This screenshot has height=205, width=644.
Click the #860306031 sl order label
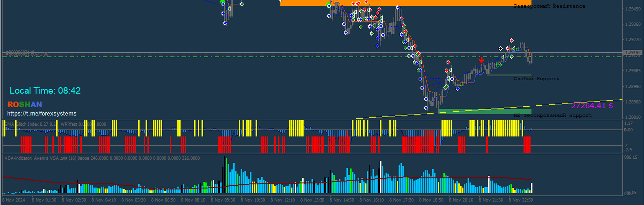tap(20, 53)
